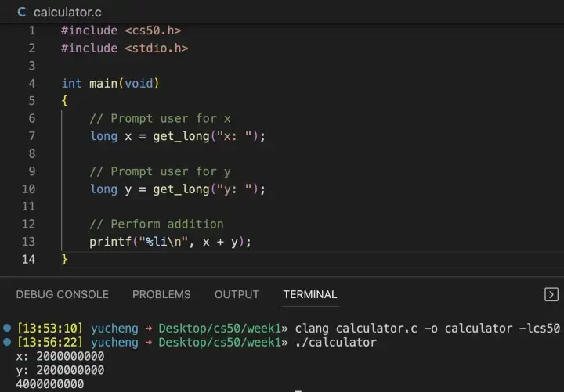Viewport: 564px width, 392px height.
Task: Click the './calculator' command in terminal
Action: point(335,343)
